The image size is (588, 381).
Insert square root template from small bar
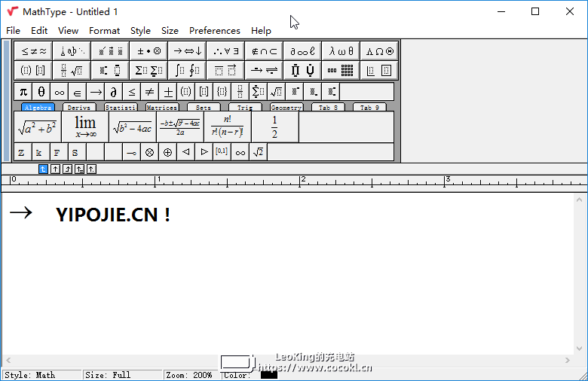[277, 91]
